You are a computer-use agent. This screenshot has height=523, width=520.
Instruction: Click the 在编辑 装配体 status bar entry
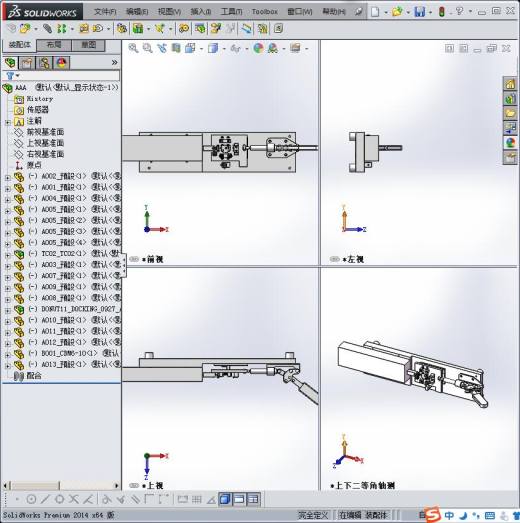(363, 515)
